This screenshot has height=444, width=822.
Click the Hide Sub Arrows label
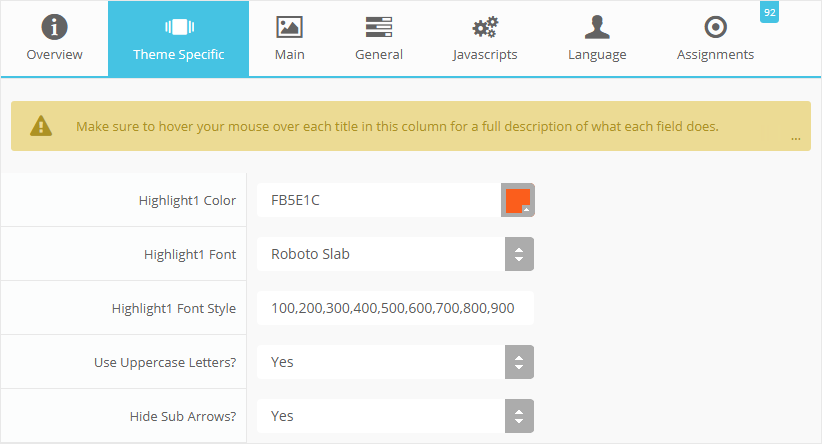coord(183,416)
